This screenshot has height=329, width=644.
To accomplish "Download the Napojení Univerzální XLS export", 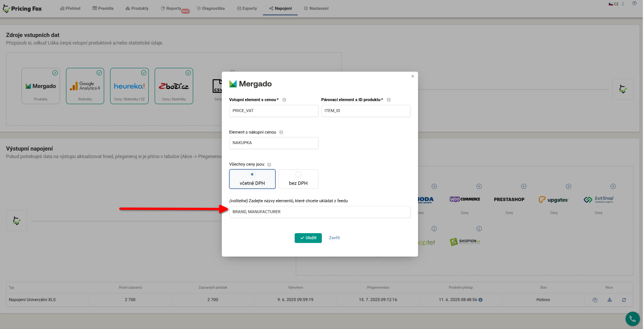I will pos(609,300).
